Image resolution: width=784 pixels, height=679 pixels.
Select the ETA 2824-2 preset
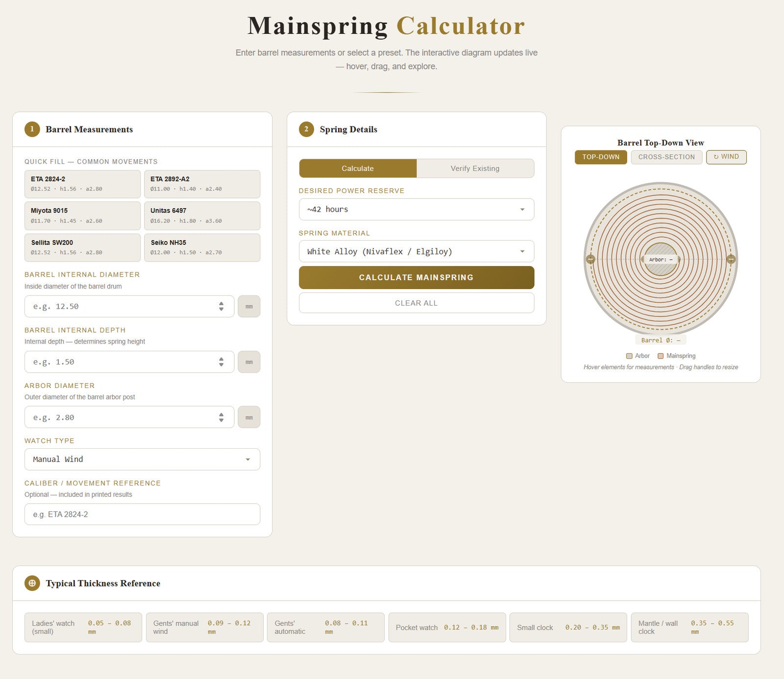[x=82, y=184]
